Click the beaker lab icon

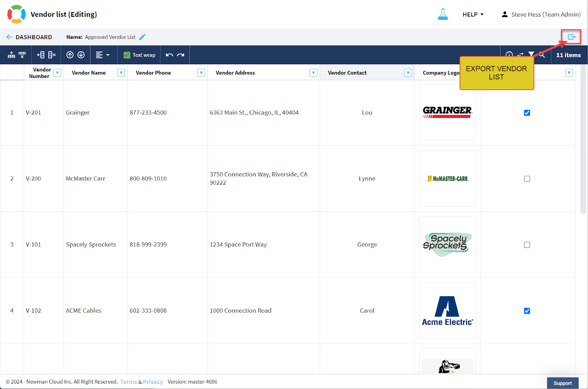pos(443,14)
